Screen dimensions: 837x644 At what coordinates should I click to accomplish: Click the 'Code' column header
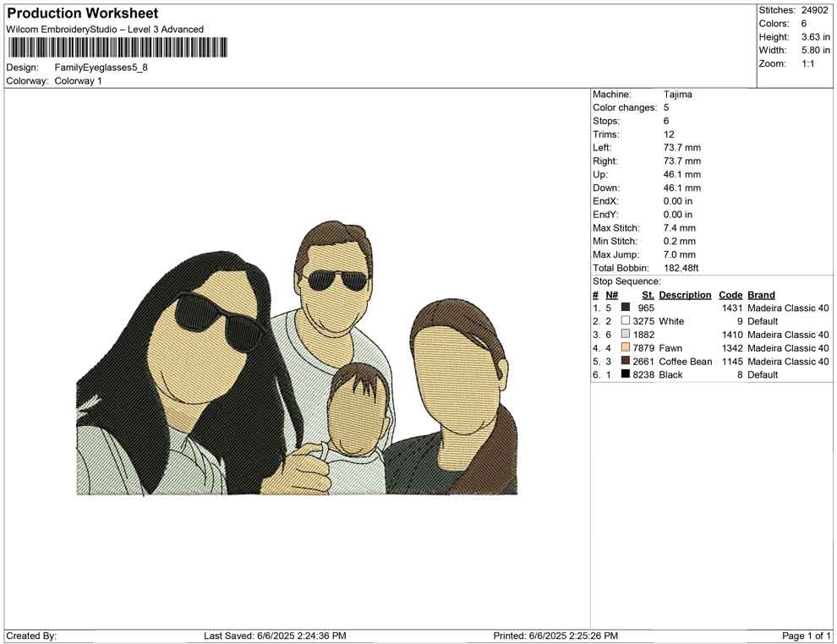point(730,295)
